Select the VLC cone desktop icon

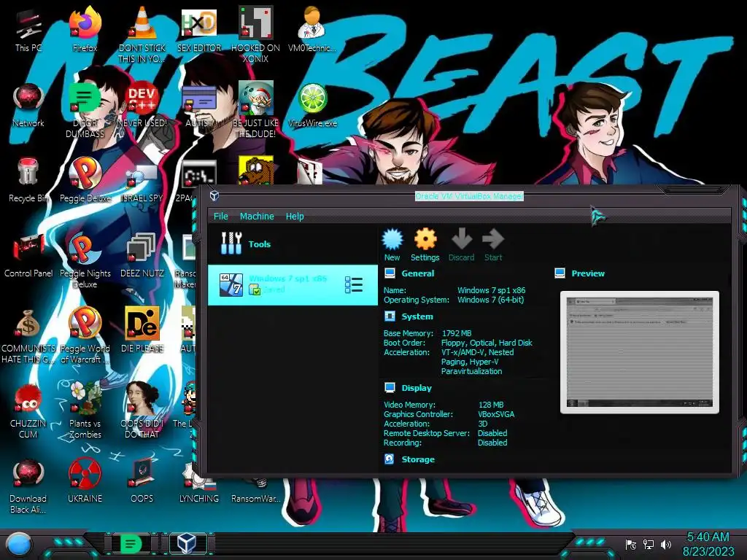pyautogui.click(x=142, y=34)
